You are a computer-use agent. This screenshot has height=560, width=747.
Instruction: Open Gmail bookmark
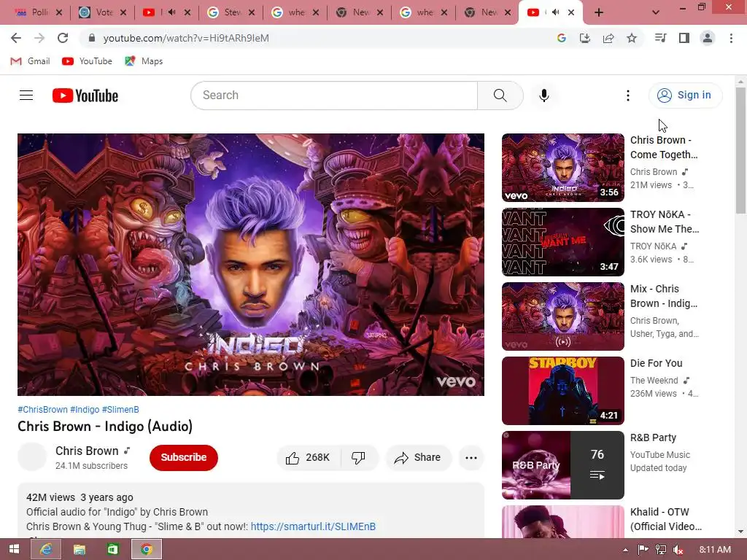click(x=30, y=61)
